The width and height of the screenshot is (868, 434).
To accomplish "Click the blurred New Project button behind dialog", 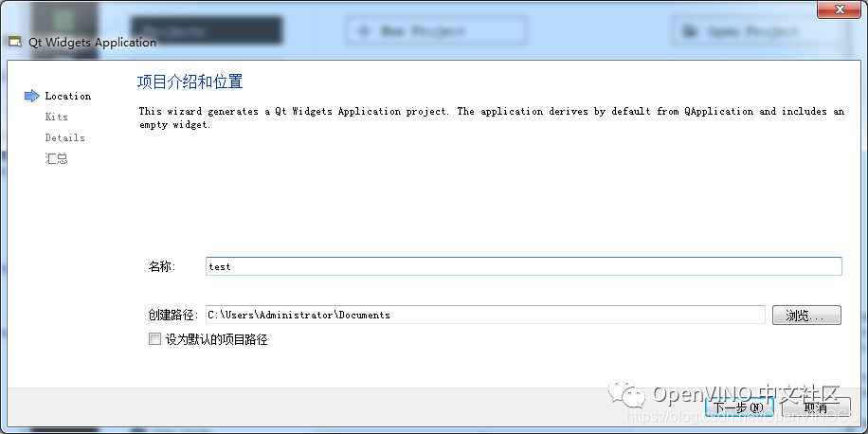I will point(435,30).
